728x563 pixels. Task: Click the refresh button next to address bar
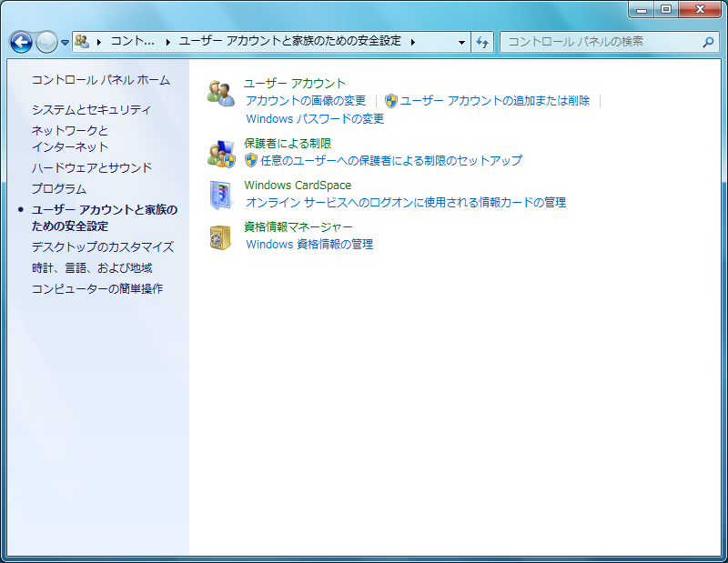tap(482, 42)
